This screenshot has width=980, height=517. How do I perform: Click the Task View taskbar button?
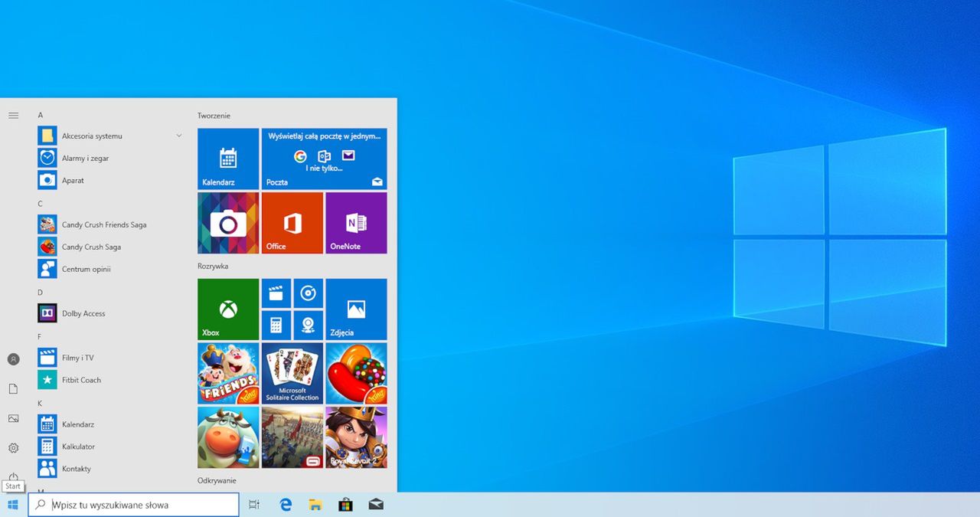[x=254, y=505]
